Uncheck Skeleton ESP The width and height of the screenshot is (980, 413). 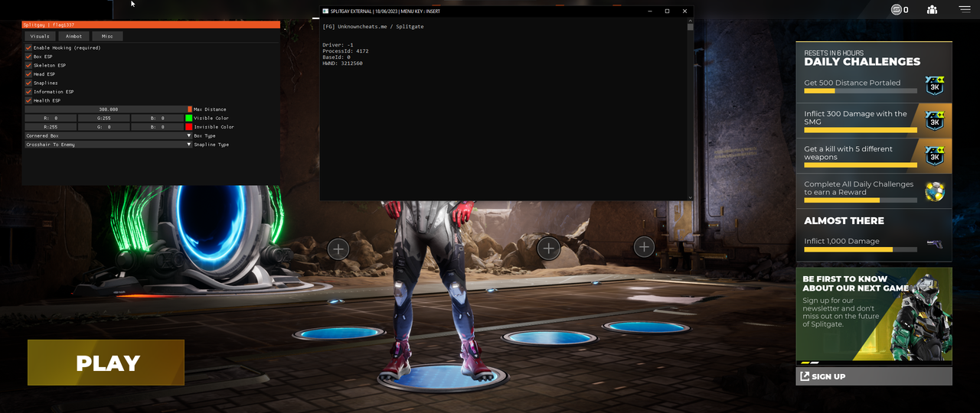28,65
